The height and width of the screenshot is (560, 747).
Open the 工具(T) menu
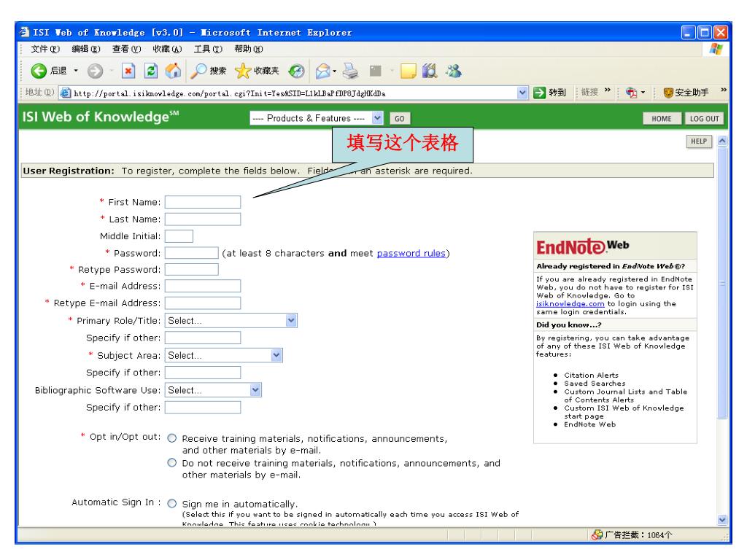(208, 49)
